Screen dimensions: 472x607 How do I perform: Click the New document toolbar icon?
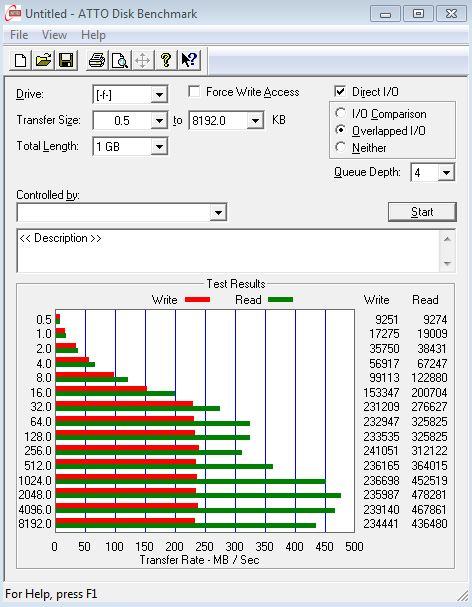click(x=21, y=61)
